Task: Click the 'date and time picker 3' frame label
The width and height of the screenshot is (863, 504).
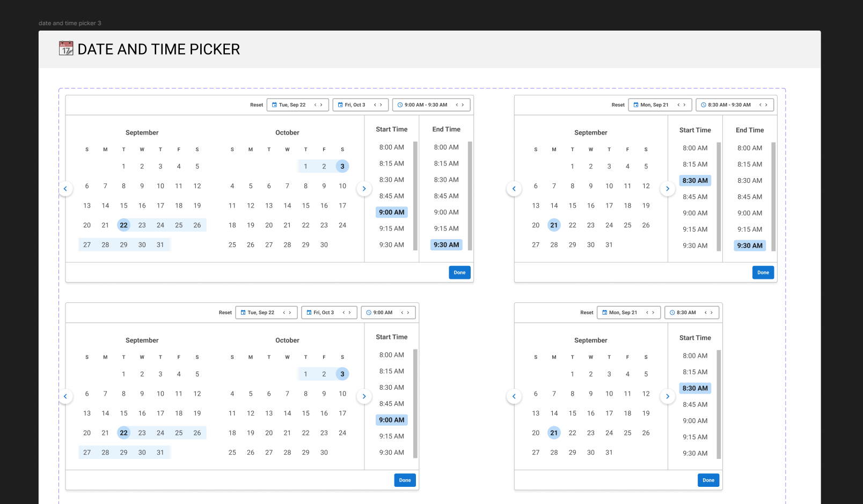Action: (x=70, y=23)
